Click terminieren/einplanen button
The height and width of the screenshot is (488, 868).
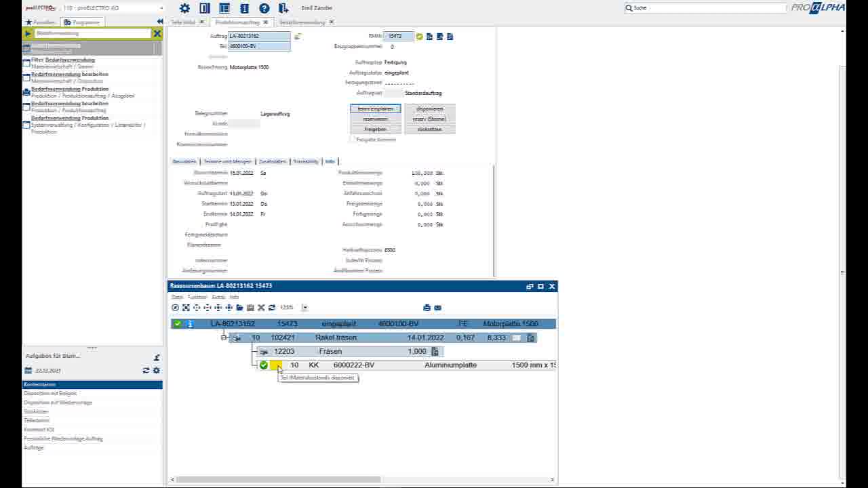[376, 108]
